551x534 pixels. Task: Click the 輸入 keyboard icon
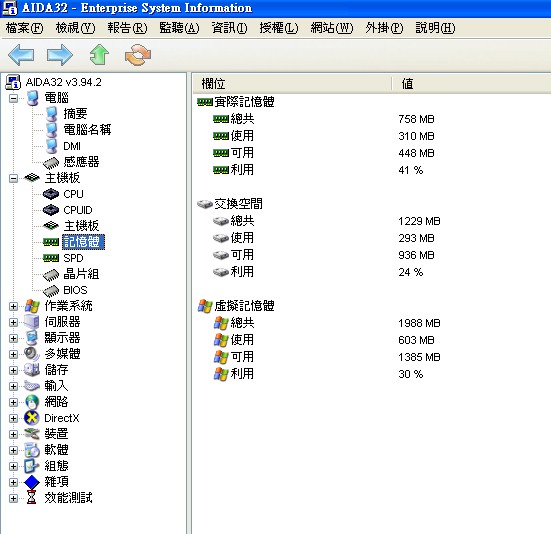(x=32, y=386)
